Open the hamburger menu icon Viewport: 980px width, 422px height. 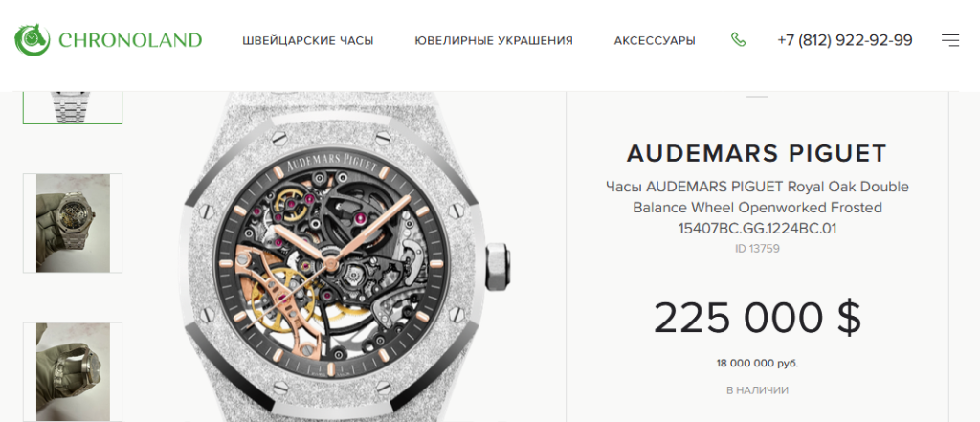(950, 40)
